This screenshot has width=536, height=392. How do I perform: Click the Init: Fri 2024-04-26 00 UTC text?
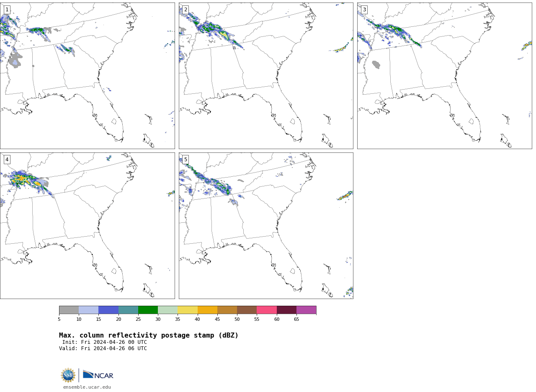coord(105,342)
